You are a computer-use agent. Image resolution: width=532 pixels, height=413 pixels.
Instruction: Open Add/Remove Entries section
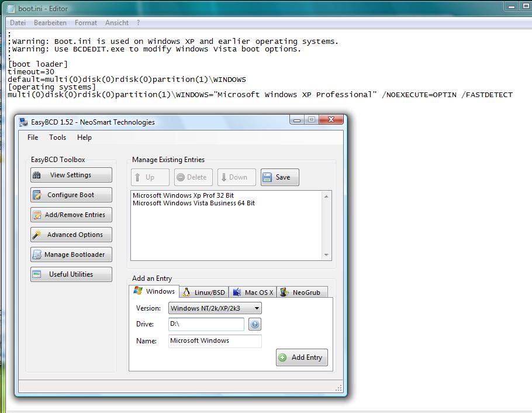point(71,215)
